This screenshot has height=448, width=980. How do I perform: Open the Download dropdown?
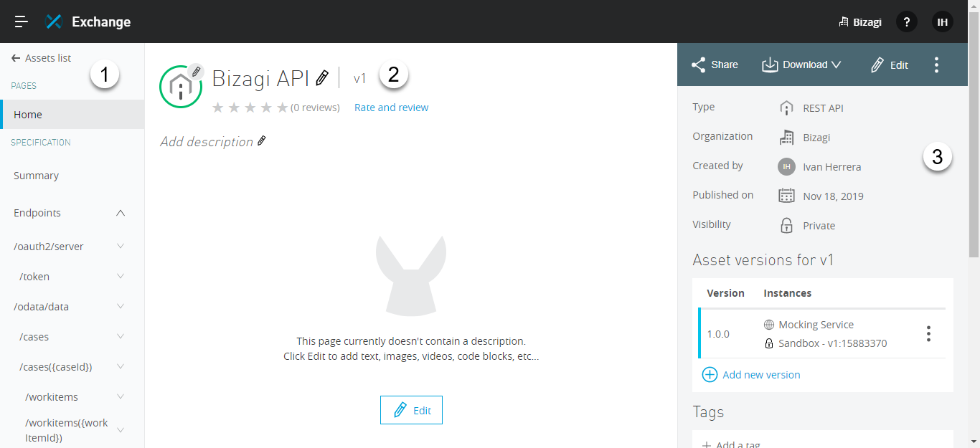801,65
